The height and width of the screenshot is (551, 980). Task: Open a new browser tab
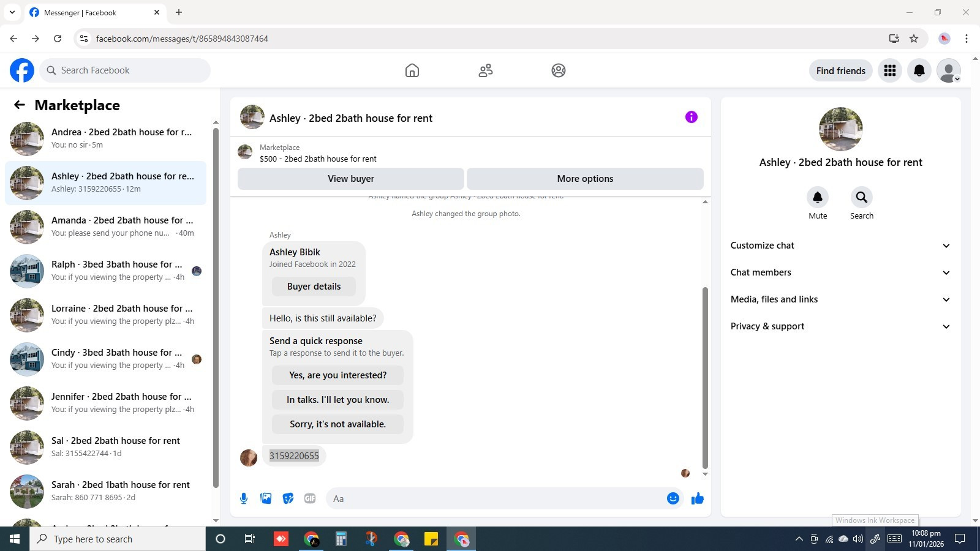pos(179,12)
